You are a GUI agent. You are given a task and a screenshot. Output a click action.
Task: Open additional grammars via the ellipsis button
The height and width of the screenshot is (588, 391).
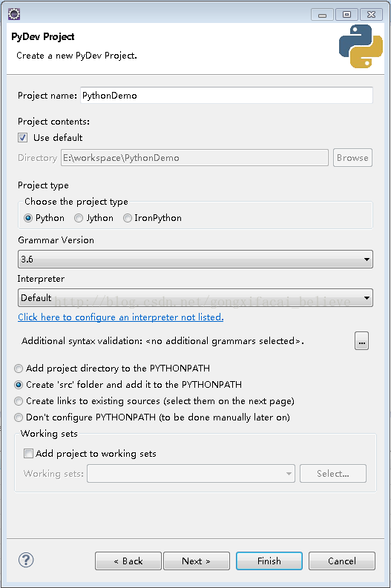tap(361, 341)
